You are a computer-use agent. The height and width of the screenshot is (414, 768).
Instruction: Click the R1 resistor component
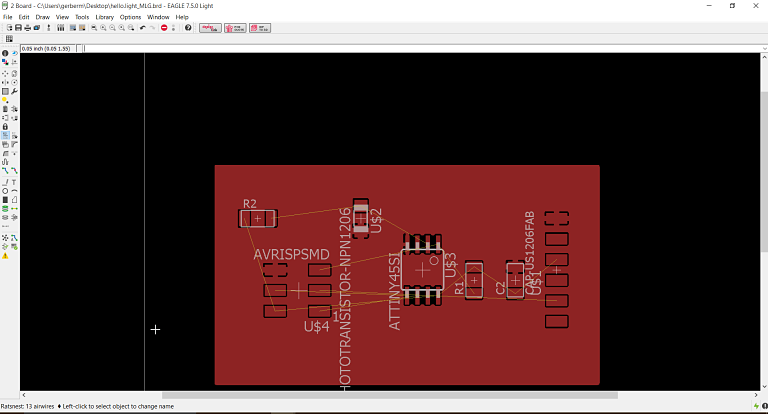[474, 280]
